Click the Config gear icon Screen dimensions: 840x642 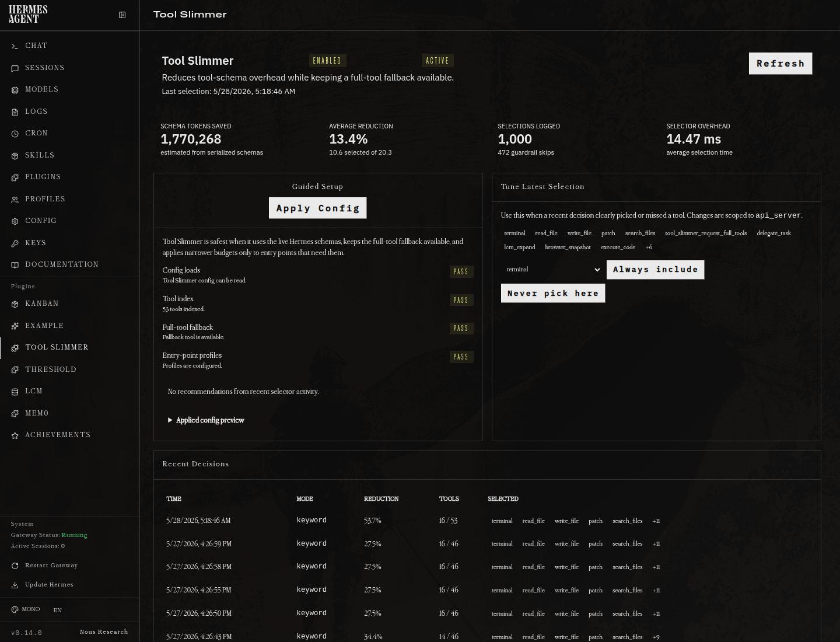coord(15,221)
